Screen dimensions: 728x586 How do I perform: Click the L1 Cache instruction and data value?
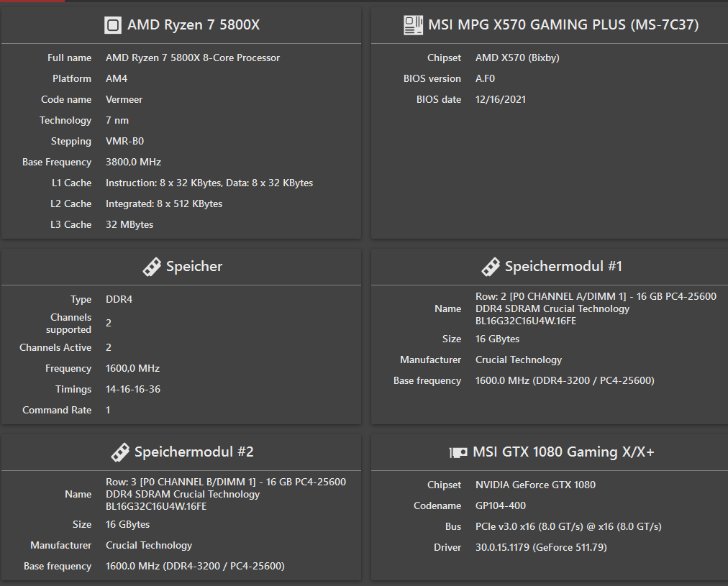pos(209,183)
